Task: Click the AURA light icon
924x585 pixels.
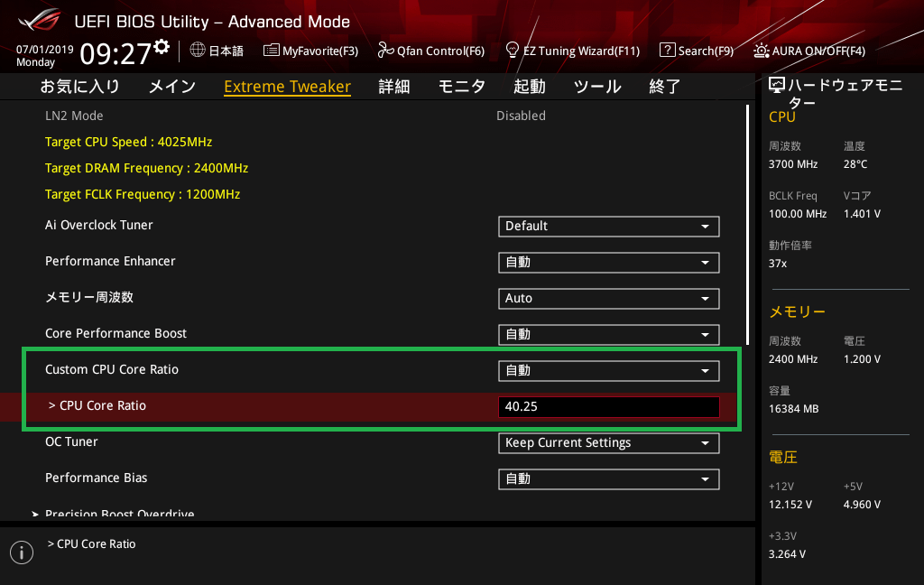Action: [761, 51]
